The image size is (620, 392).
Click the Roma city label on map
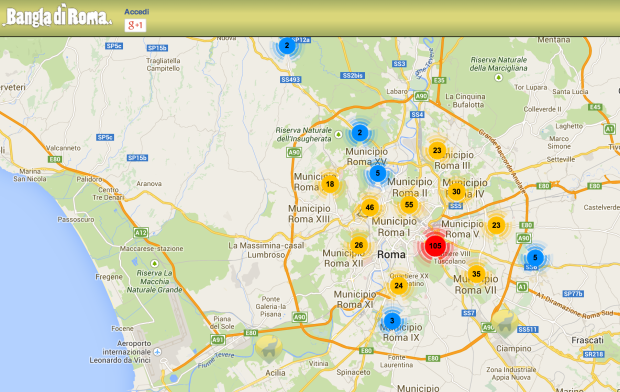391,254
